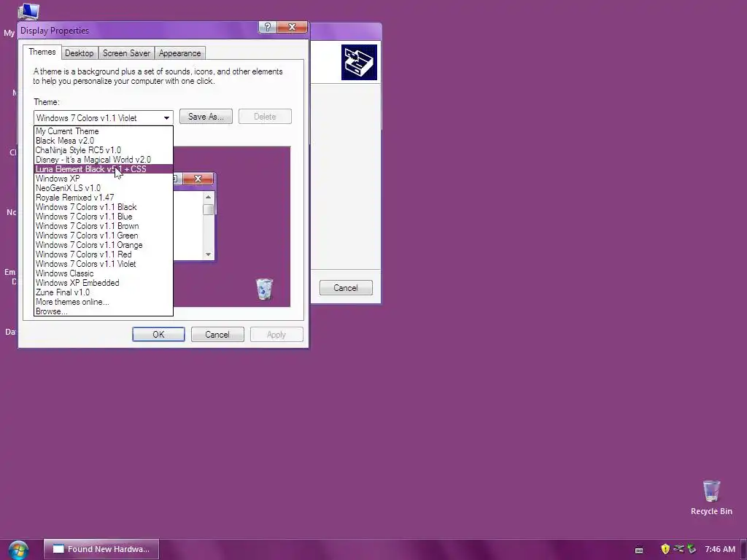747x560 pixels.
Task: Click the USB hardware tray icon
Action: pos(678,549)
